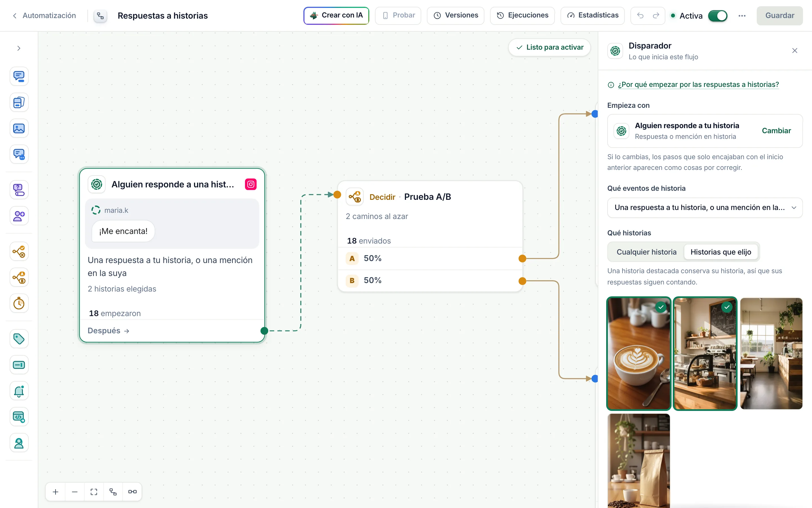Deselect the latte art story thumbnail

point(639,353)
